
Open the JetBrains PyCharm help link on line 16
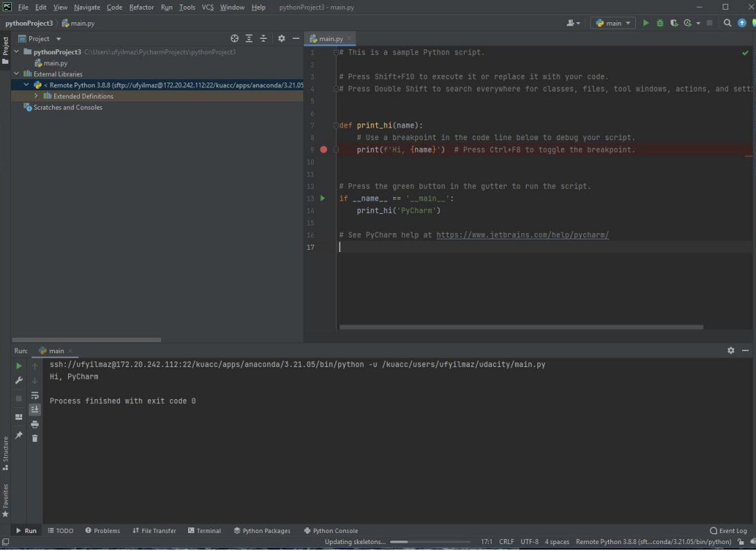click(x=522, y=235)
